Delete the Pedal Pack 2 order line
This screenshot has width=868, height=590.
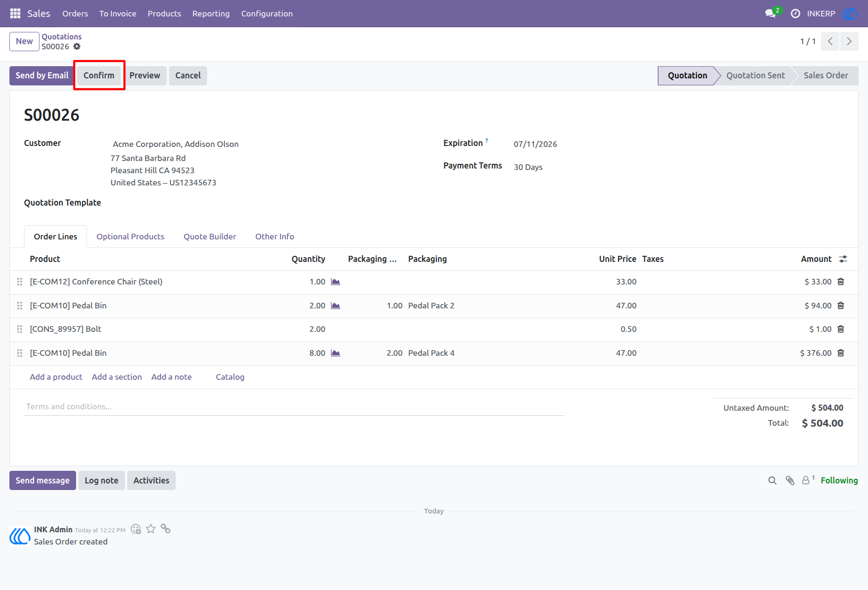841,306
